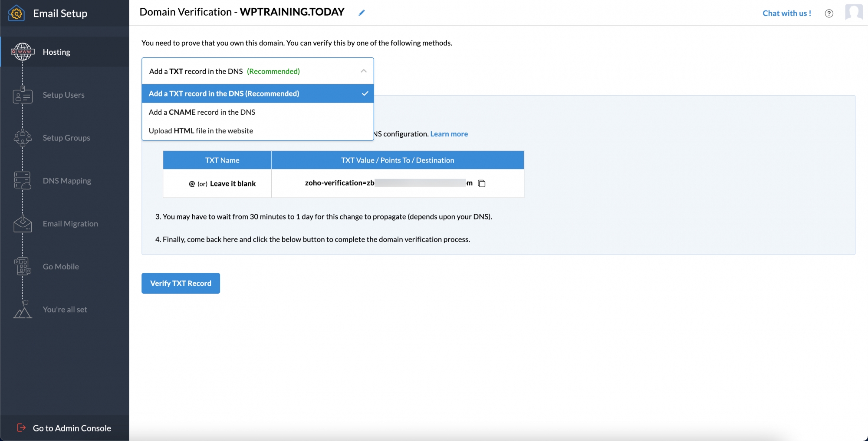This screenshot has height=441, width=868.
Task: Go to Admin Console
Action: click(72, 428)
